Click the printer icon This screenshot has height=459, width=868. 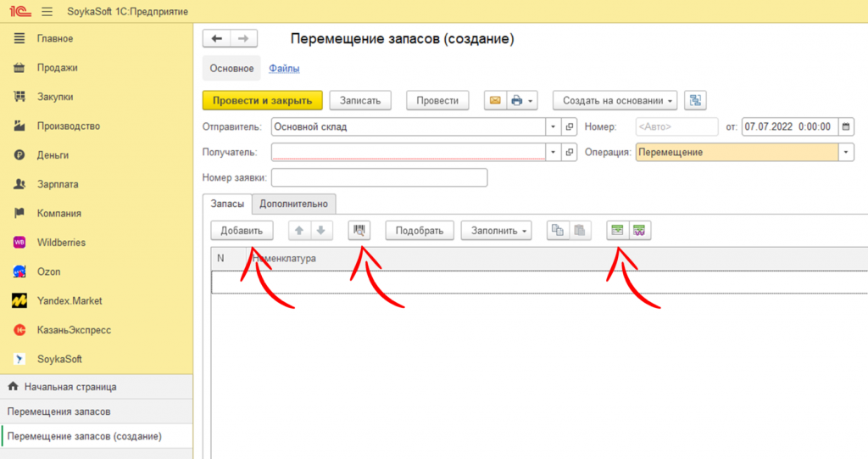pos(517,100)
